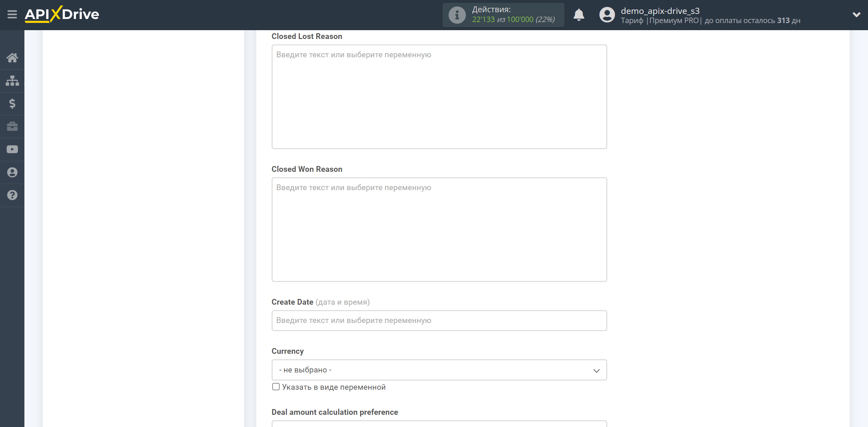Viewport: 868px width, 427px height.
Task: Click the user avatar icon
Action: tap(607, 15)
